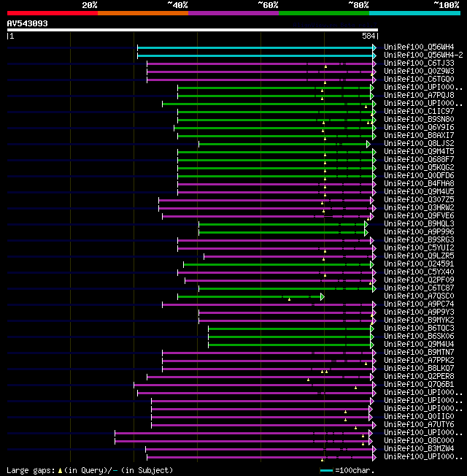Open hit UniRef100_B9HQL3
The image size is (467, 476).
point(419,223)
